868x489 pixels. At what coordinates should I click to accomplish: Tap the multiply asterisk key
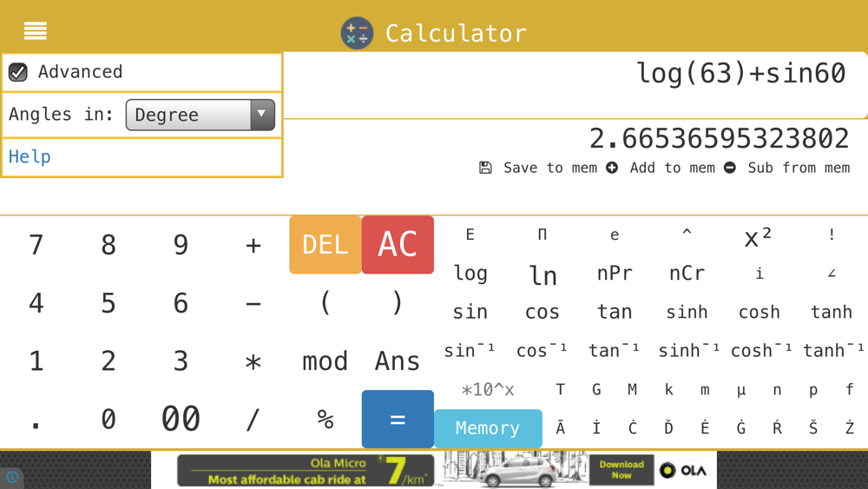(x=253, y=361)
